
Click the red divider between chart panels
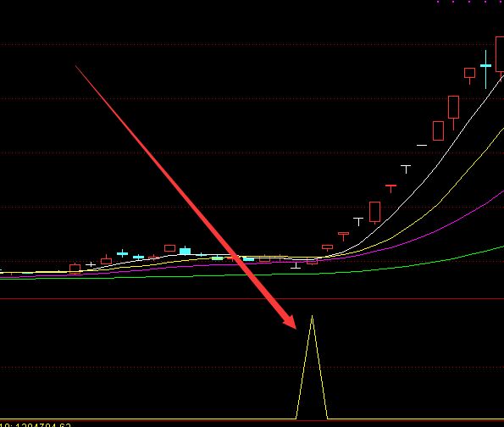(252, 299)
